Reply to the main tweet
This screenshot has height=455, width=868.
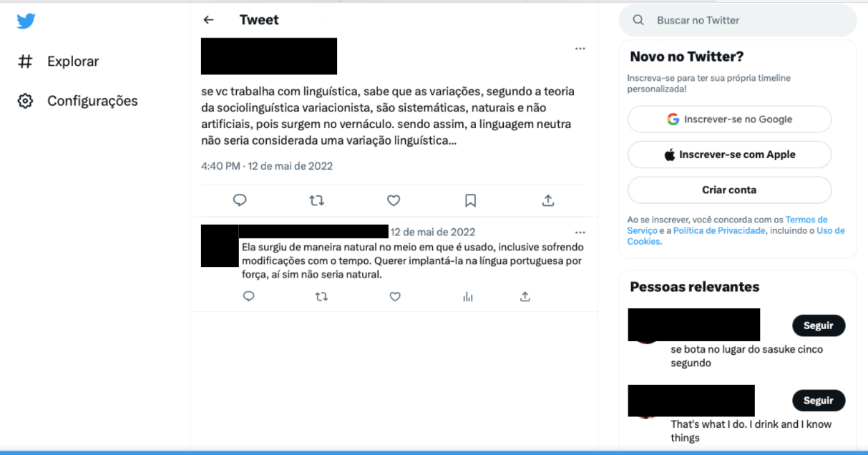tap(240, 201)
